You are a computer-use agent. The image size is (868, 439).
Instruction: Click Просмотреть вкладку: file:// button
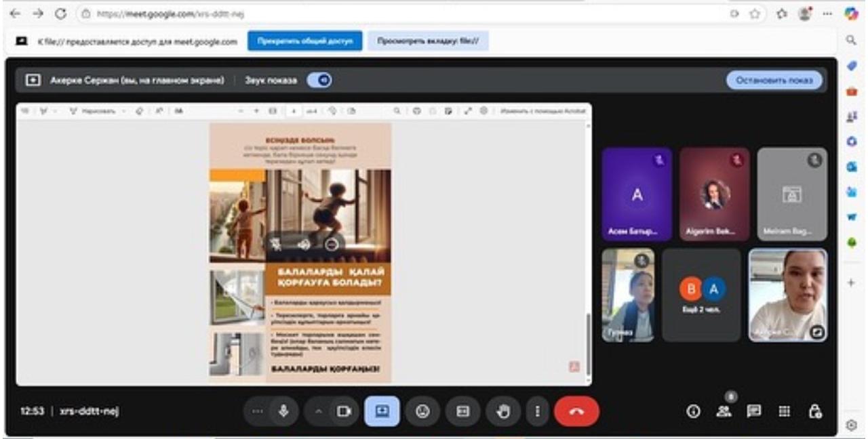pos(428,41)
